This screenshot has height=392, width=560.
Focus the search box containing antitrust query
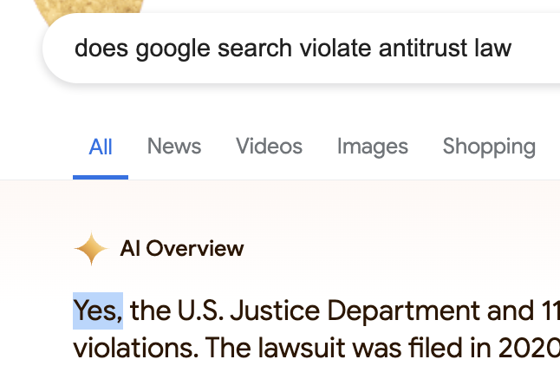[301, 49]
